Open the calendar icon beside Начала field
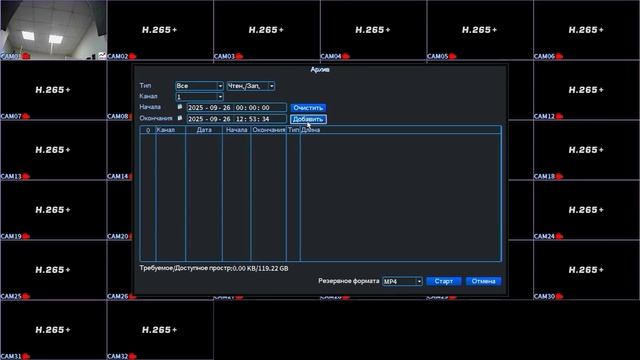This screenshot has width=640, height=360. tap(180, 107)
